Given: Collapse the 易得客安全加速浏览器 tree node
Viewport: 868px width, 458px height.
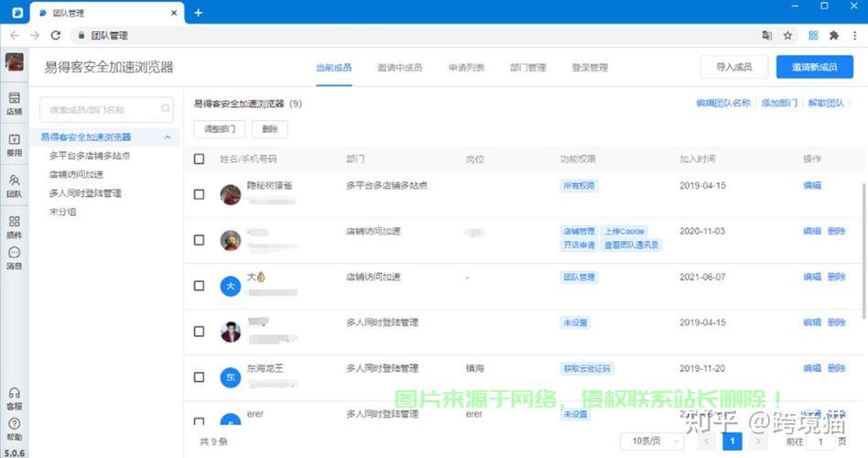Looking at the screenshot, I should (168, 136).
